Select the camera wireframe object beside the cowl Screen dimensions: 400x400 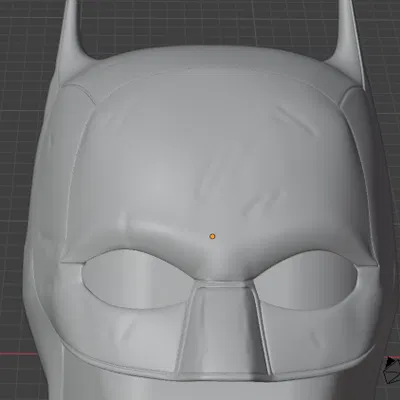tap(392, 369)
